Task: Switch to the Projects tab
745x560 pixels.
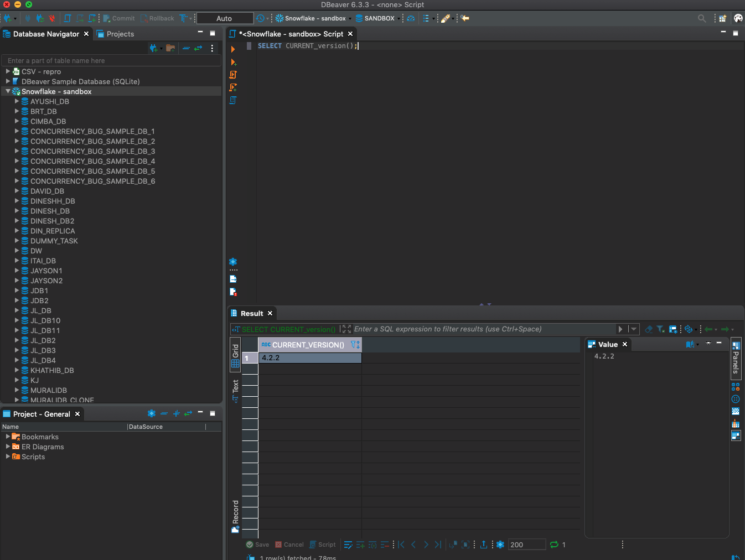Action: tap(115, 34)
